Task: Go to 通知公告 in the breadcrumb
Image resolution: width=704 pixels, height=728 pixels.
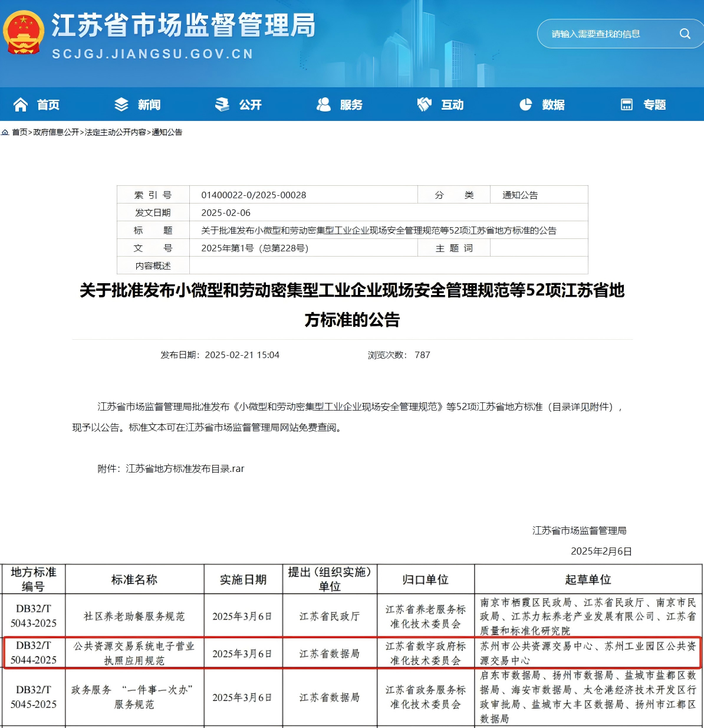Action: (x=167, y=132)
